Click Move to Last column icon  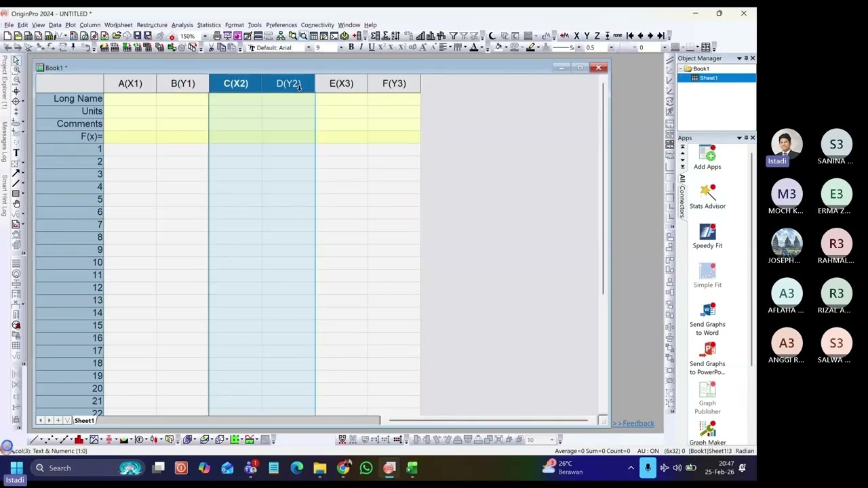point(660,35)
